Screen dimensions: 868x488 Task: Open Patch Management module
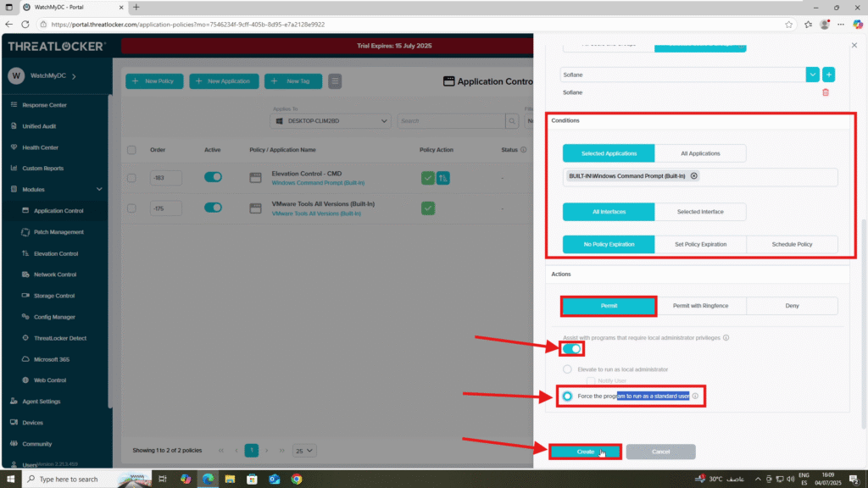(58, 232)
